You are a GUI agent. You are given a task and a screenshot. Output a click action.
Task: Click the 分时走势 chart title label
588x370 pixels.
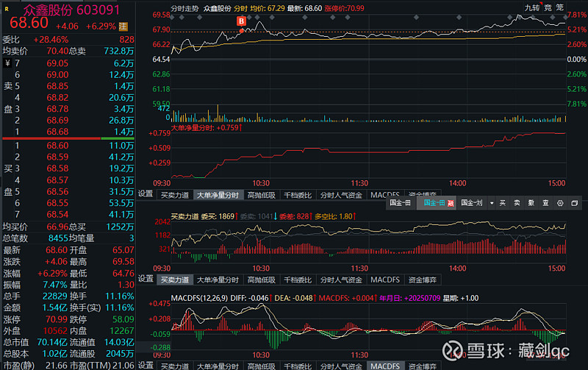(185, 8)
